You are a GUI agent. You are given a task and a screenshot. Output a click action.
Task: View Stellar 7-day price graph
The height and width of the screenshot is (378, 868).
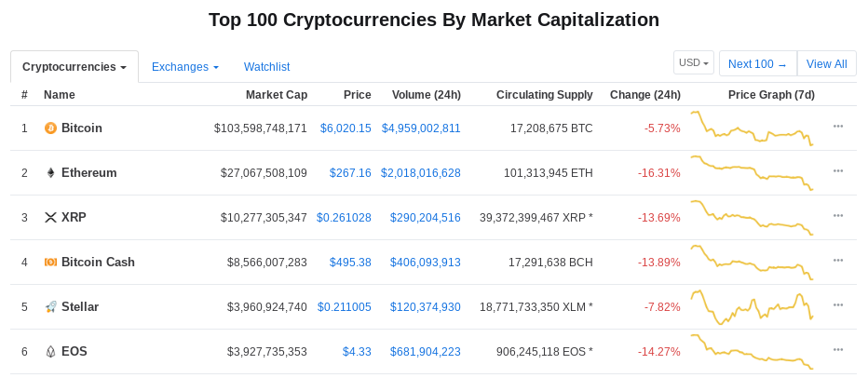[752, 307]
